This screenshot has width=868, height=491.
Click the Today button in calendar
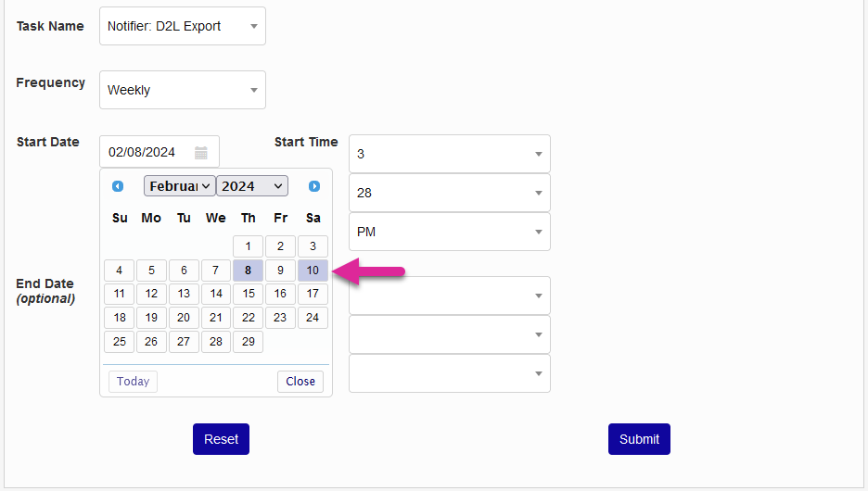(x=133, y=382)
